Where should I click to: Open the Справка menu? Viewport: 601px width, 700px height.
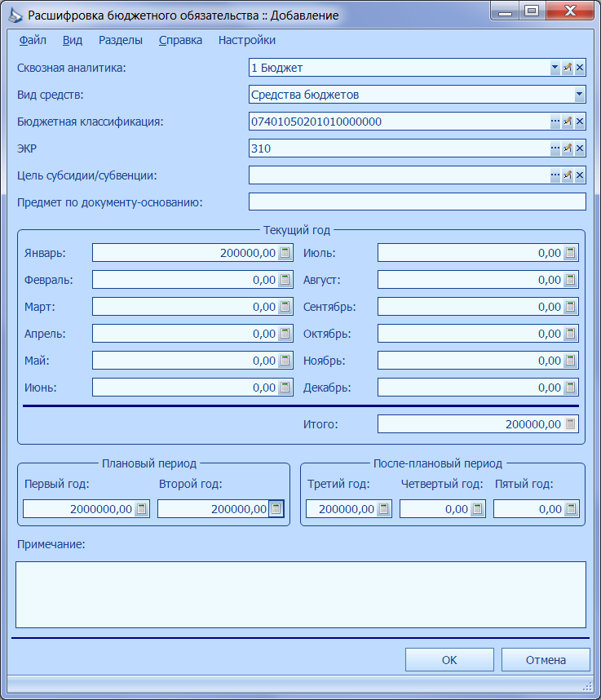(180, 40)
